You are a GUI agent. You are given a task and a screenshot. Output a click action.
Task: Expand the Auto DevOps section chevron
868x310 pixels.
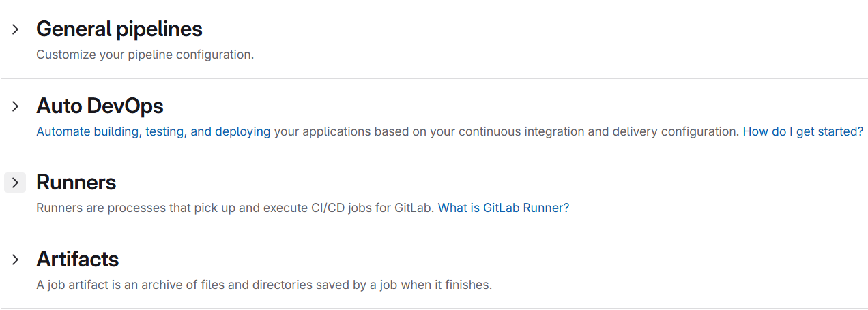[x=15, y=106]
